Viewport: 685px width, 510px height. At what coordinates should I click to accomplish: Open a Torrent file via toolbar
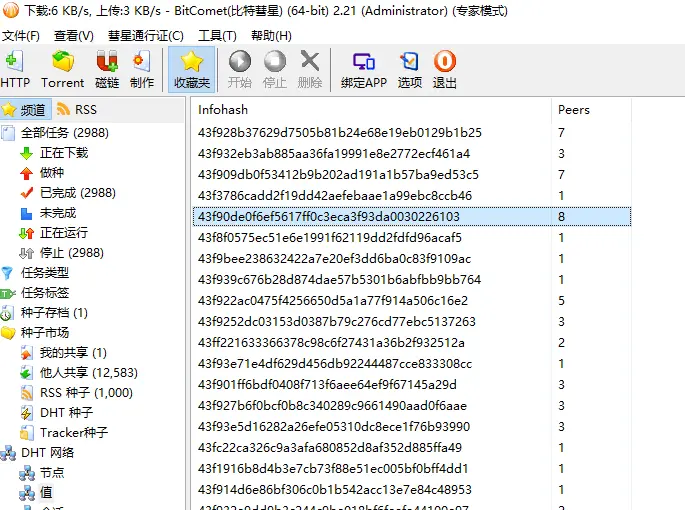coord(62,69)
